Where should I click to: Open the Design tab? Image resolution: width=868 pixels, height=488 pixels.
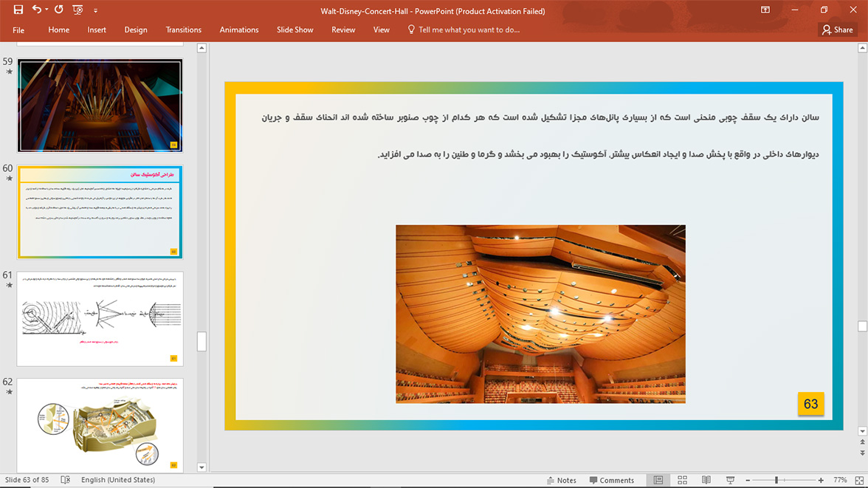(136, 30)
